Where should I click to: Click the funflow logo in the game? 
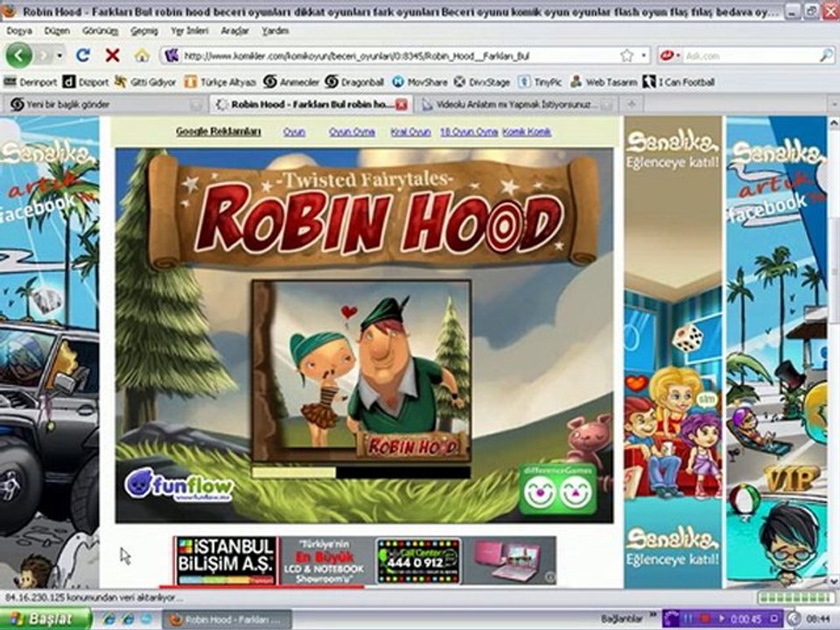click(178, 484)
